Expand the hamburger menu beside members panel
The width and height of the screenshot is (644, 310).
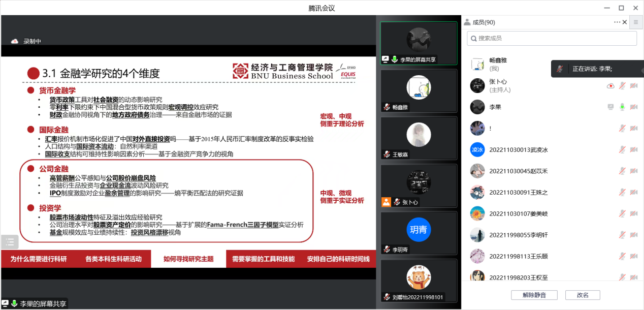(x=635, y=22)
